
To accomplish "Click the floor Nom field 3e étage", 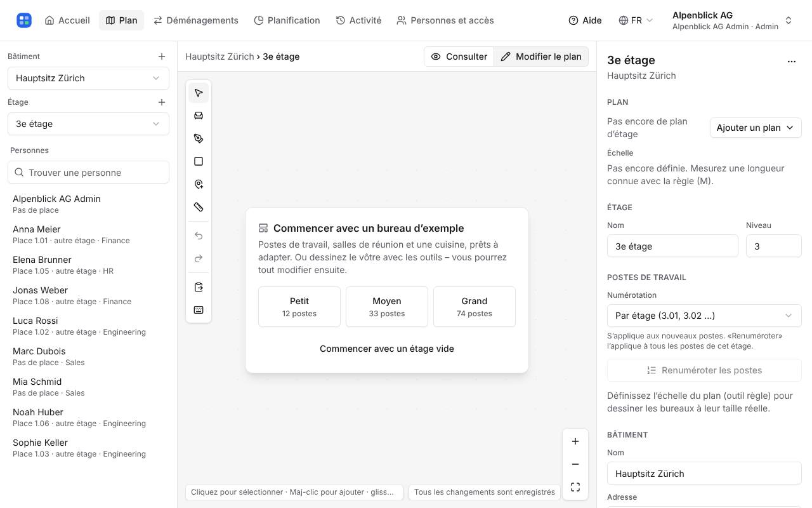I will coord(672,246).
